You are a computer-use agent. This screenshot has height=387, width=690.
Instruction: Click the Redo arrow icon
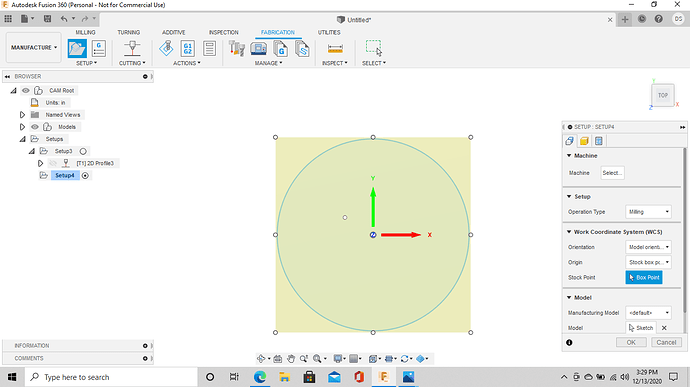pos(85,19)
